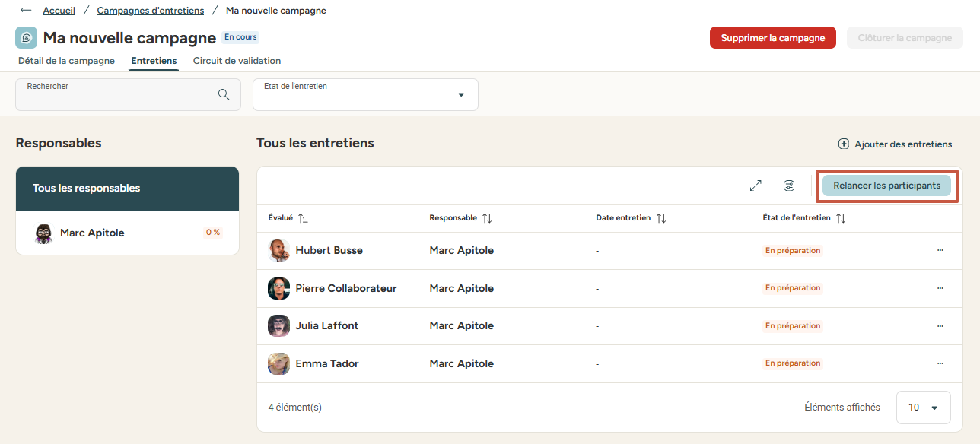980x444 pixels.
Task: Select the Entretiens tab
Action: [154, 61]
